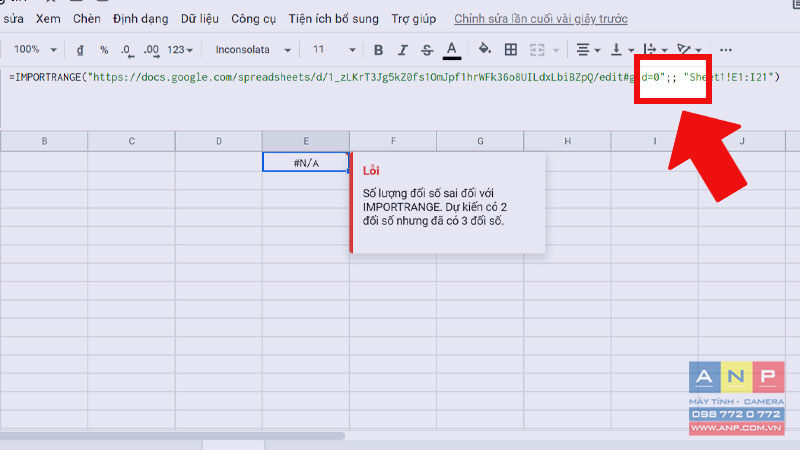800x450 pixels.
Task: Increase decimal places
Action: (x=151, y=50)
